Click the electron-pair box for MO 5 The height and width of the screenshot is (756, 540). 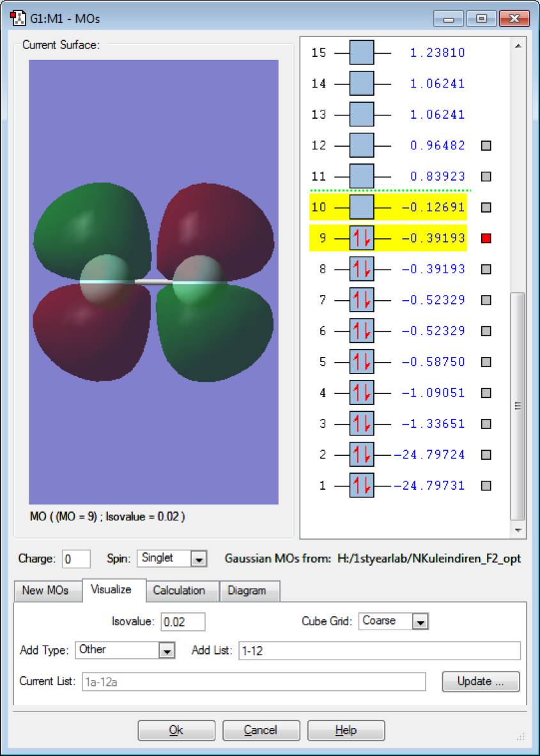(362, 362)
